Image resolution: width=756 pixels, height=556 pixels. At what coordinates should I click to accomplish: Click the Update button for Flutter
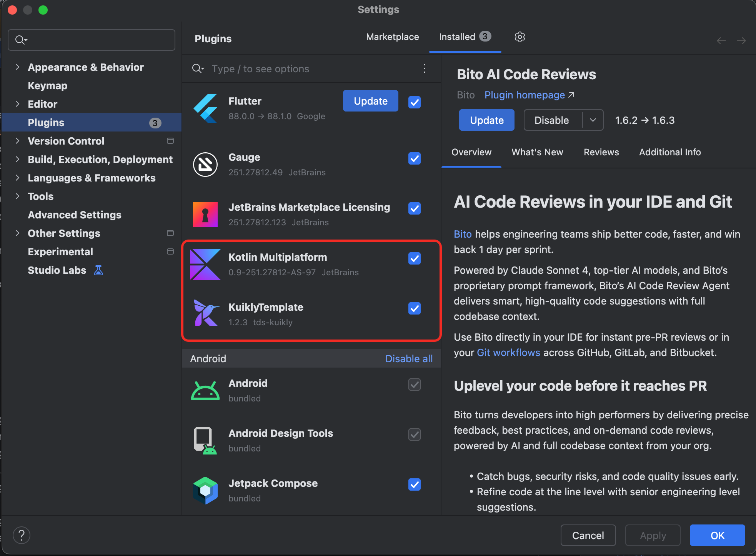coord(370,101)
